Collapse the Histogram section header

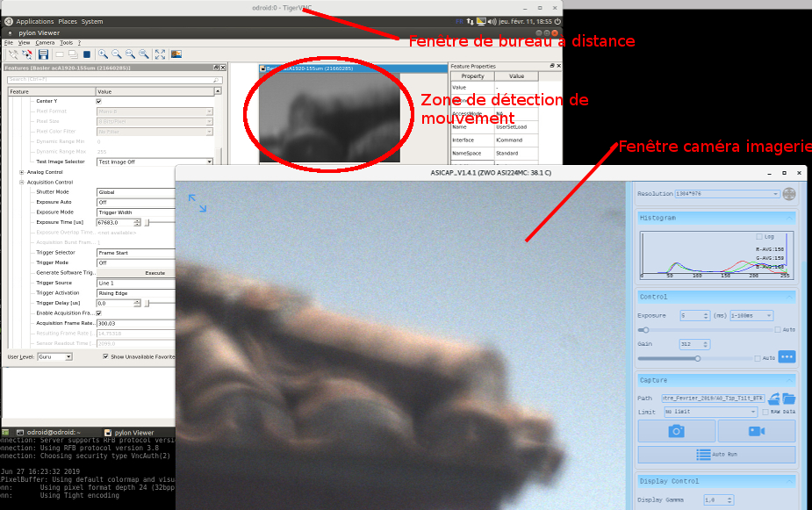pos(716,218)
